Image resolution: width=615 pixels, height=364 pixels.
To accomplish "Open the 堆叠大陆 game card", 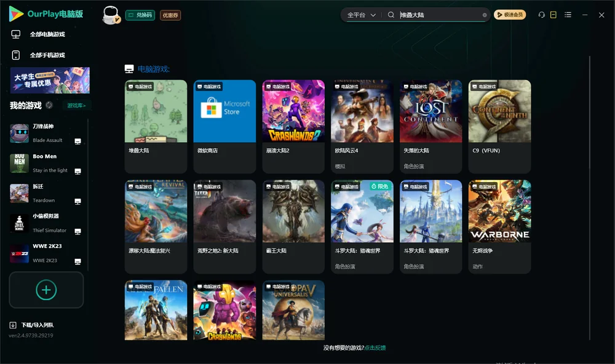I will 156,126.
